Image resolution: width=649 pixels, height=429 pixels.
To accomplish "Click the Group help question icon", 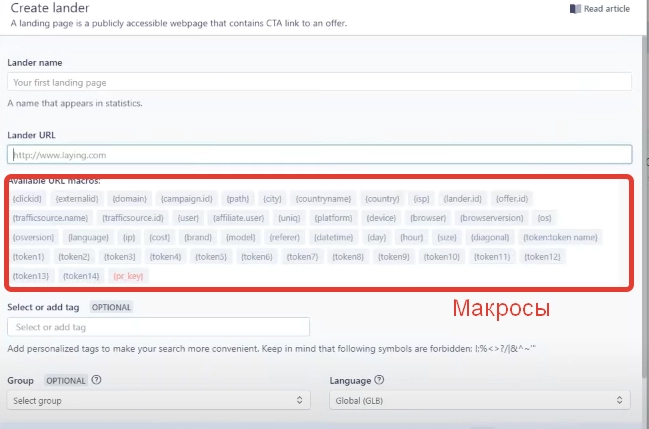I will tap(96, 380).
